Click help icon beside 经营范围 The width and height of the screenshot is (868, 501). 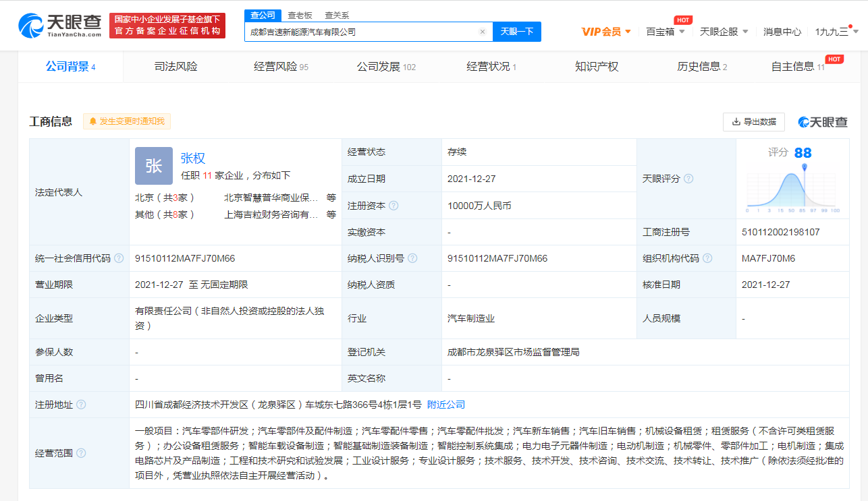(x=81, y=452)
